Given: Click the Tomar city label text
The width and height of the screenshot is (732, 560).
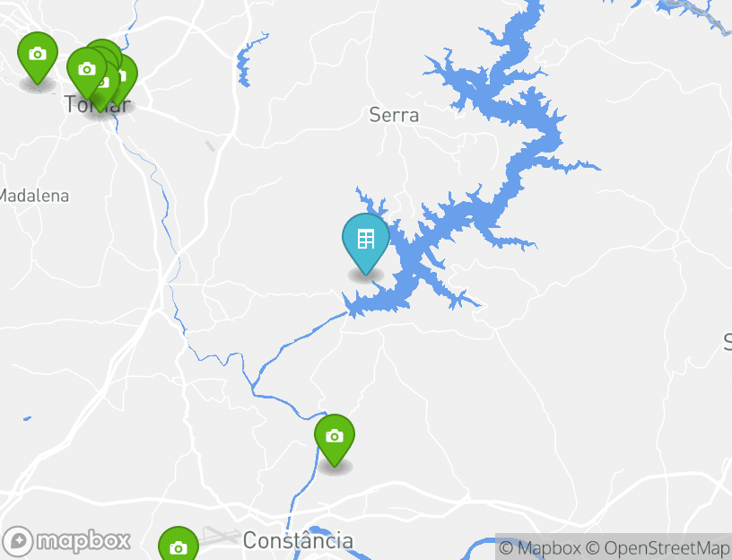Looking at the screenshot, I should [97, 104].
